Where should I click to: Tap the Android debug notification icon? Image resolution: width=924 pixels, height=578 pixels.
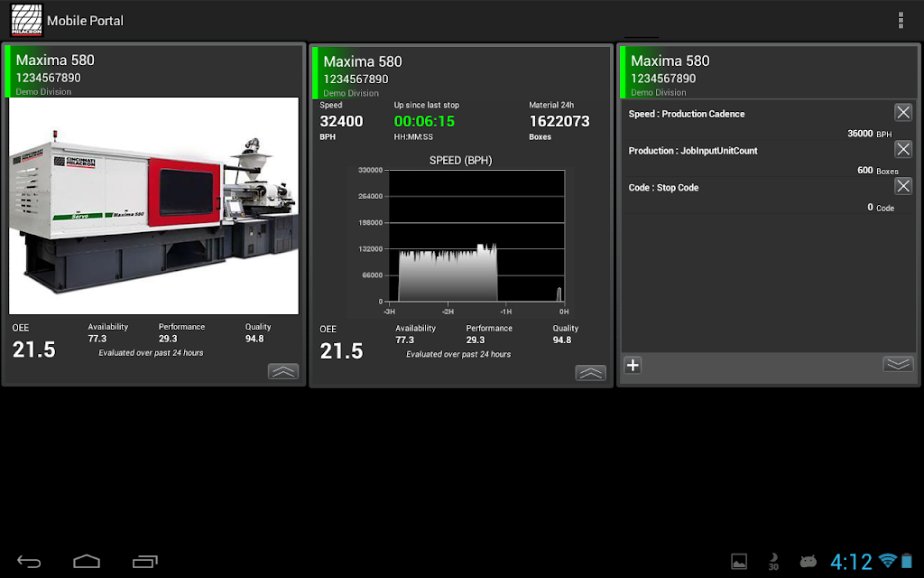[808, 562]
